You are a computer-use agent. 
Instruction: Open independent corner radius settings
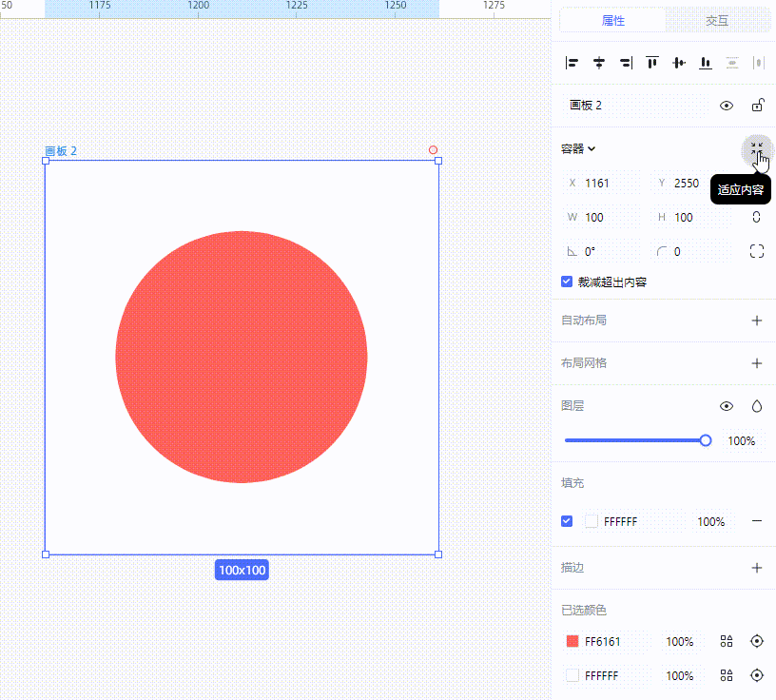(757, 251)
